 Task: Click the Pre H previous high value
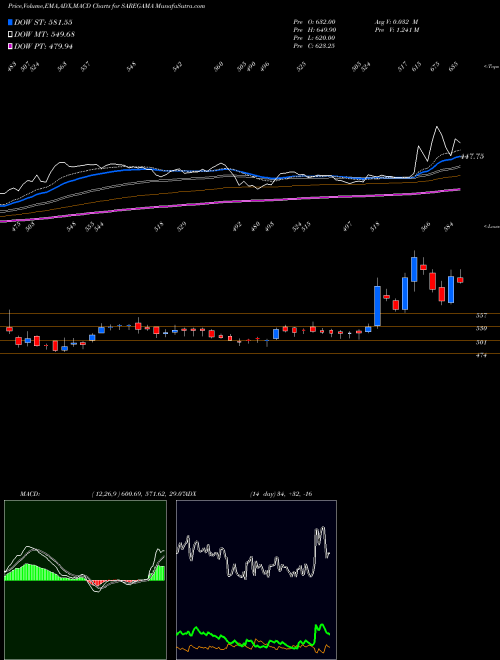326,30
